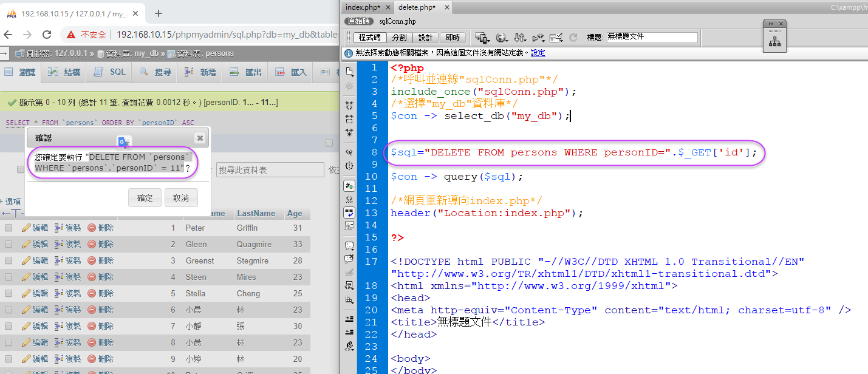868x374 pixels.
Task: Click the 標題 title text field
Action: pos(652,37)
